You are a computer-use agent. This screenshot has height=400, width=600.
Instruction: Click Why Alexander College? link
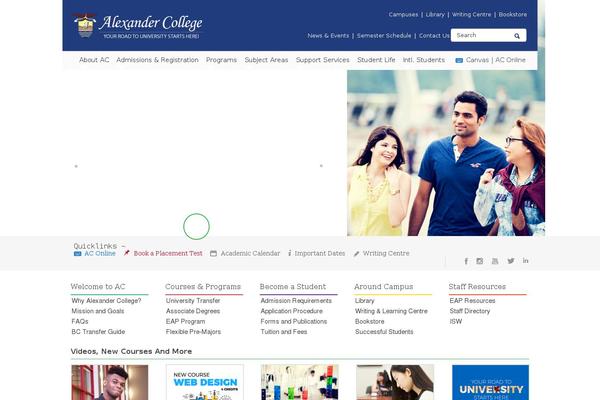pyautogui.click(x=106, y=301)
